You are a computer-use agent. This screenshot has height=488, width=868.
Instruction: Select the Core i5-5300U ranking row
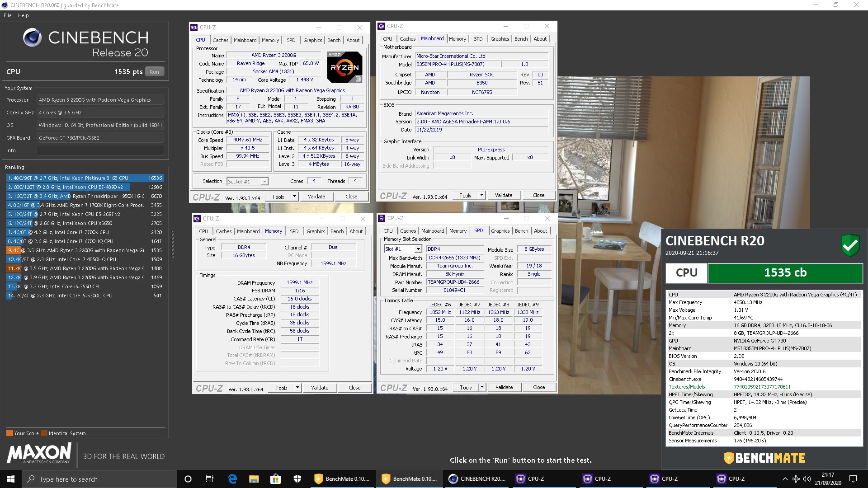point(85,296)
